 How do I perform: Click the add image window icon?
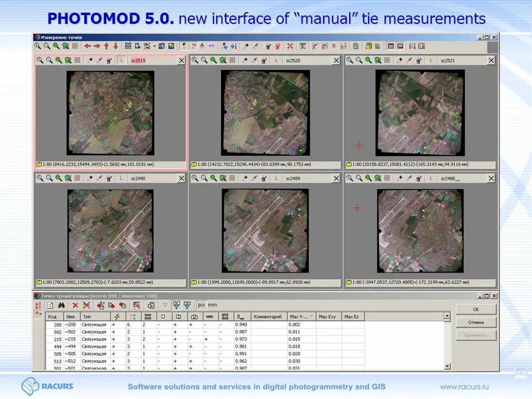137,46
